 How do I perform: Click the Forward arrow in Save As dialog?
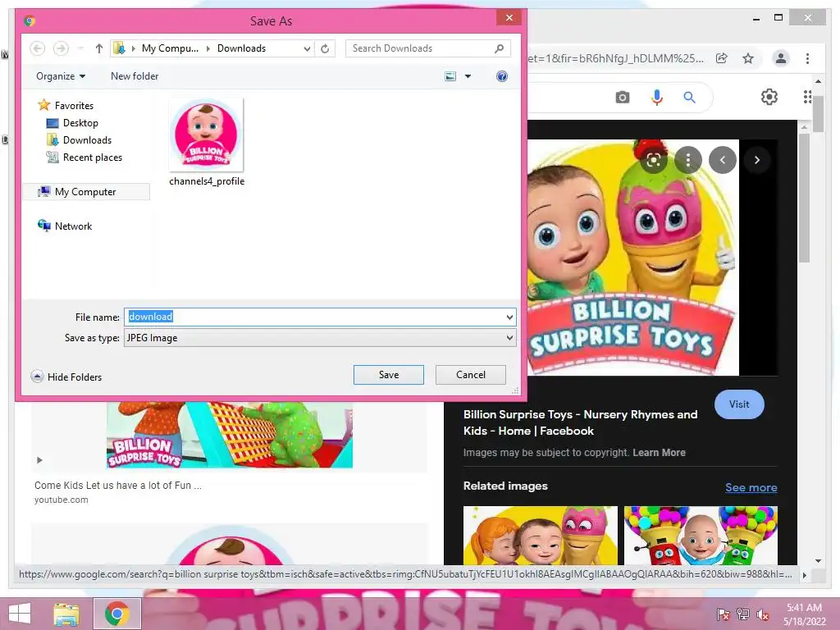point(61,48)
